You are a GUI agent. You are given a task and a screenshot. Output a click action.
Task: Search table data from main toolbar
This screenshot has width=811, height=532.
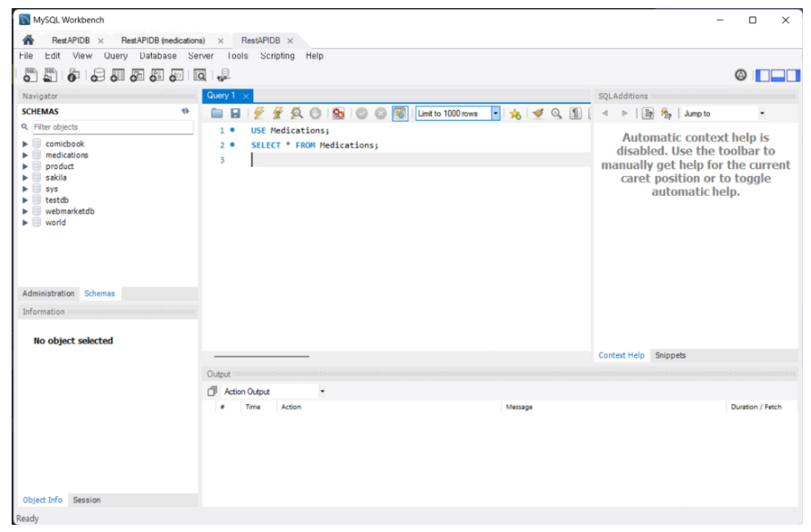[x=199, y=75]
